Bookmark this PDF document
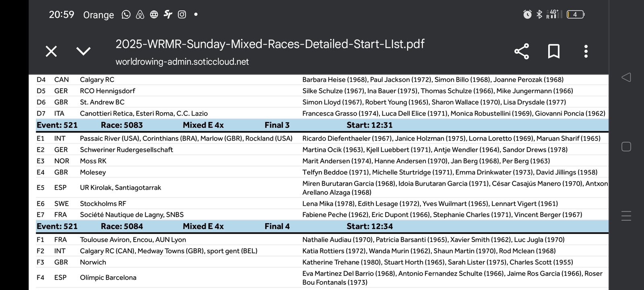Screen dimensions: 644x290 (x=553, y=51)
